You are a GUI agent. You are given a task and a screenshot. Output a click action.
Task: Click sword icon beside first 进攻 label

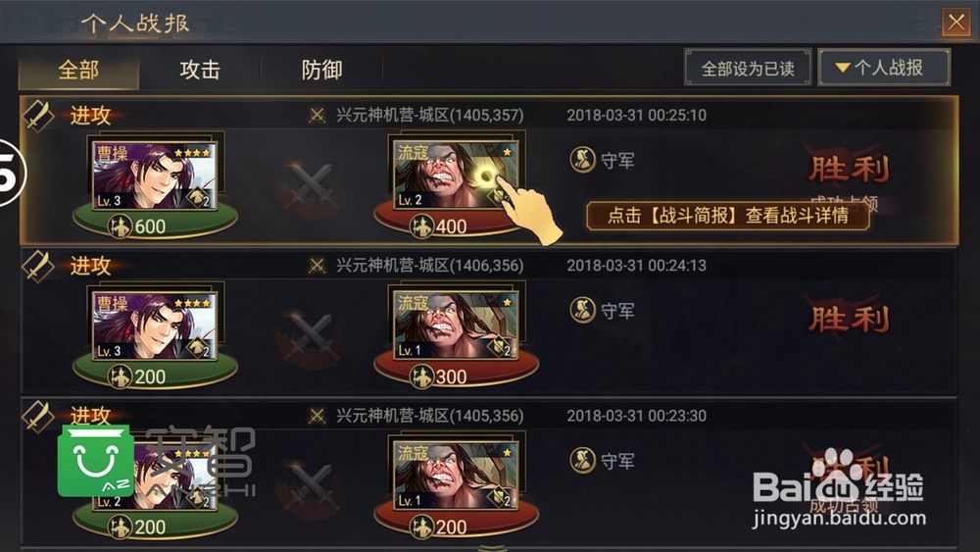[39, 117]
